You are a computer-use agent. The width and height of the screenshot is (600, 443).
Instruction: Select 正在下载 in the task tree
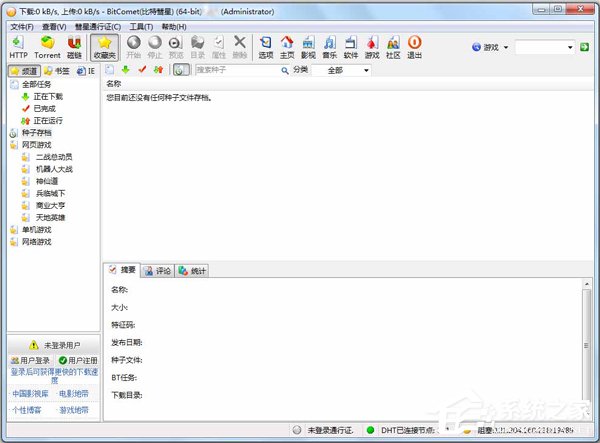[47, 96]
